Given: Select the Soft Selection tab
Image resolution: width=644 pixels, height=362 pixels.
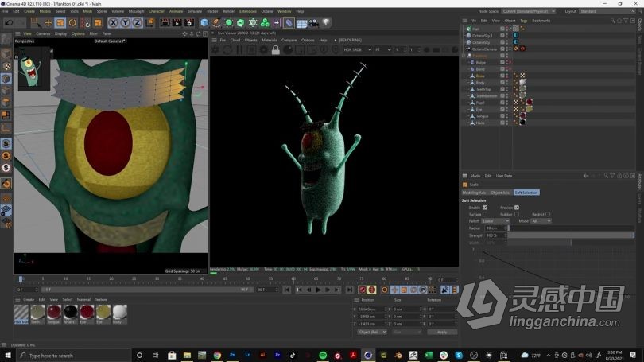Looking at the screenshot, I should pos(526,193).
